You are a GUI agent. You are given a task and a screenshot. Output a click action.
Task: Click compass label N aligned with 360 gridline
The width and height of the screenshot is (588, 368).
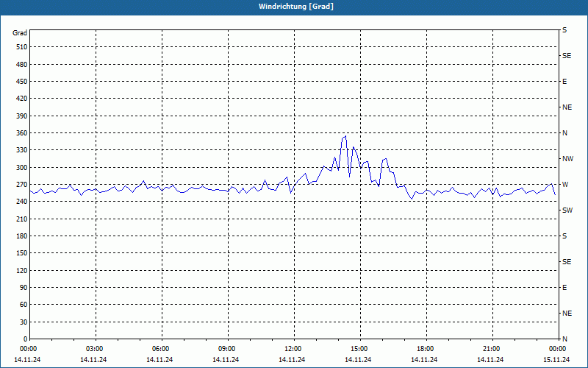564,133
